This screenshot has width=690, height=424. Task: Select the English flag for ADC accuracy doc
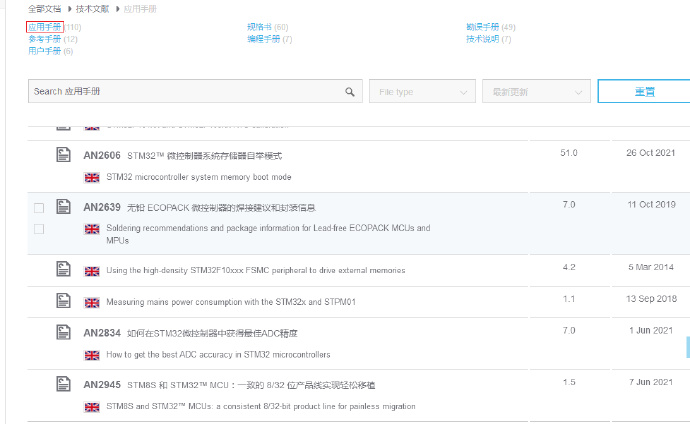(92, 355)
